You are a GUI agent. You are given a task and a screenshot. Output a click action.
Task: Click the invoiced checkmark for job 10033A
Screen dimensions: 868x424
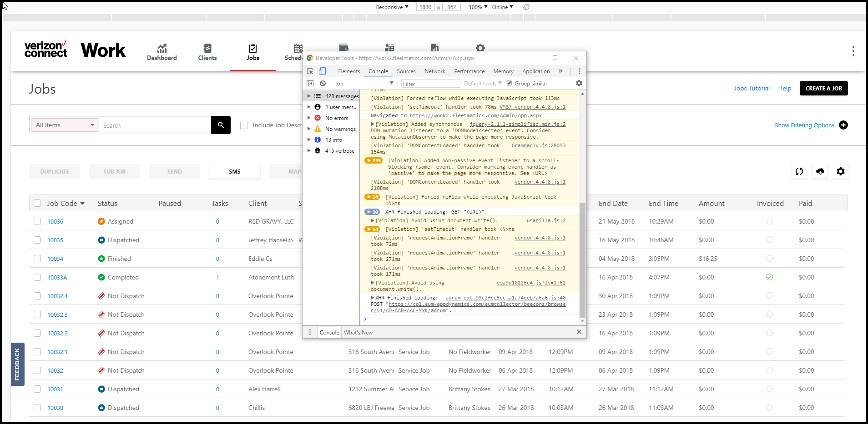click(x=769, y=277)
